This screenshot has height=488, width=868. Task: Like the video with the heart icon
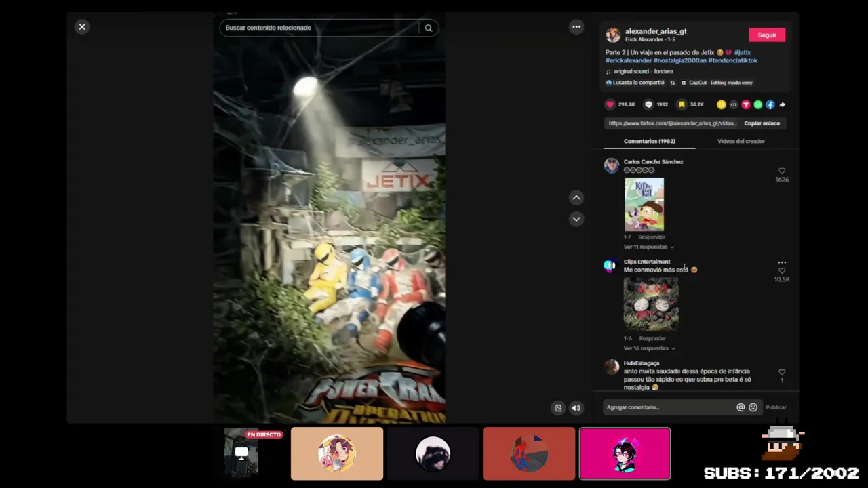pyautogui.click(x=610, y=104)
